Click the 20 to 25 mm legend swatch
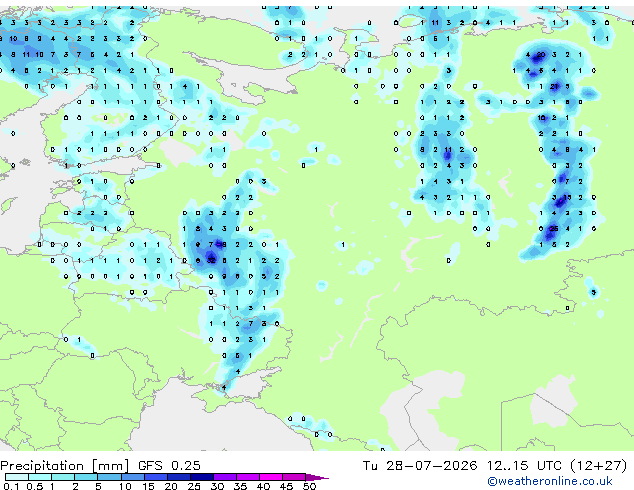This screenshot has width=634, height=490. point(179,477)
